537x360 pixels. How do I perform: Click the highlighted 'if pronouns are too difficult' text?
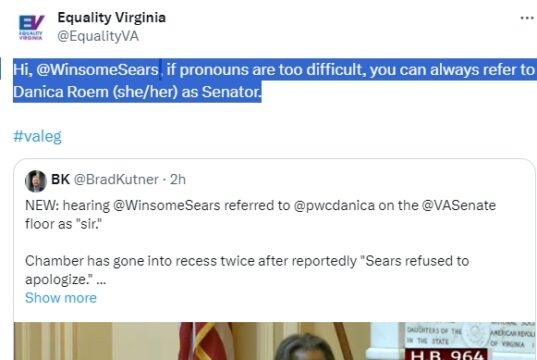264,70
